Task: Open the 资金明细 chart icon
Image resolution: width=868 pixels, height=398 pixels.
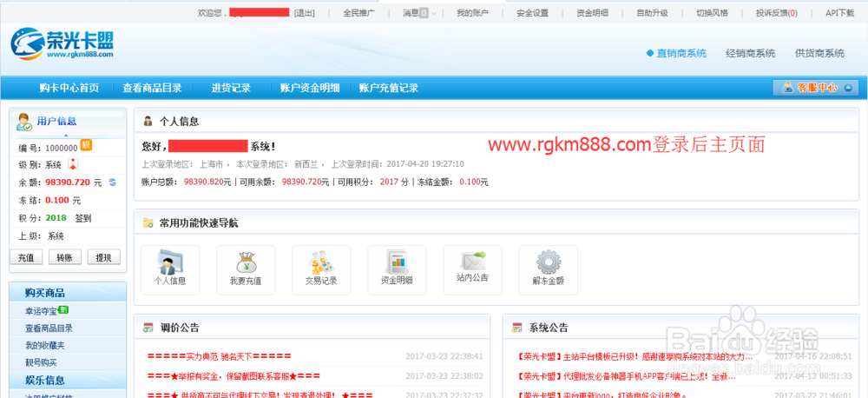Action: click(x=397, y=270)
